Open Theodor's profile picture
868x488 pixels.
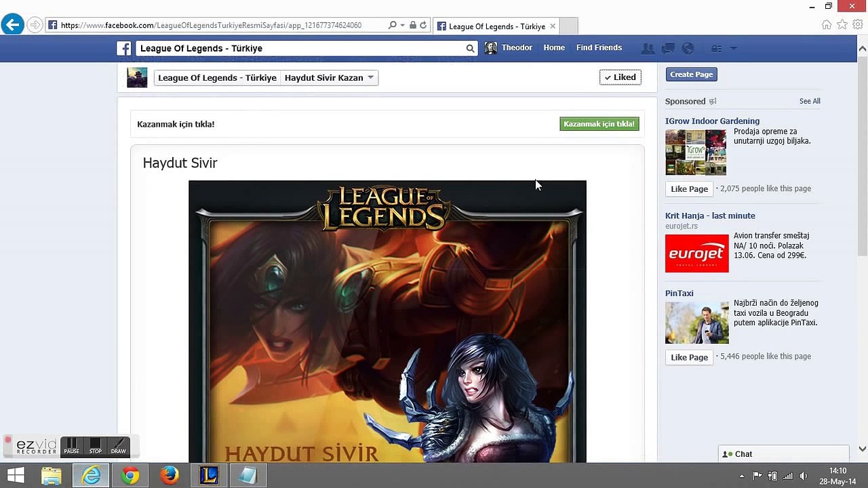[x=491, y=48]
